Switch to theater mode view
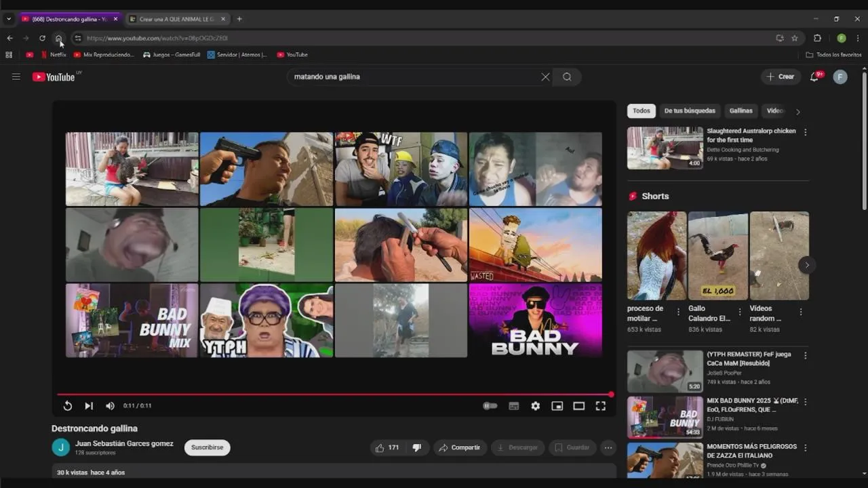 point(579,406)
